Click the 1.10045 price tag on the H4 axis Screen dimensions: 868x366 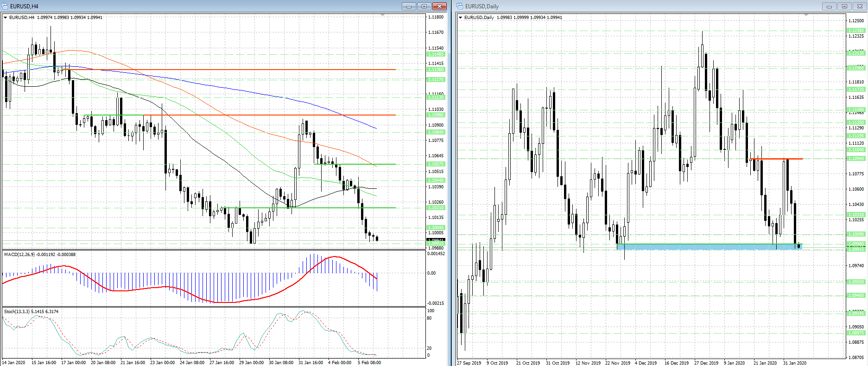(x=436, y=228)
